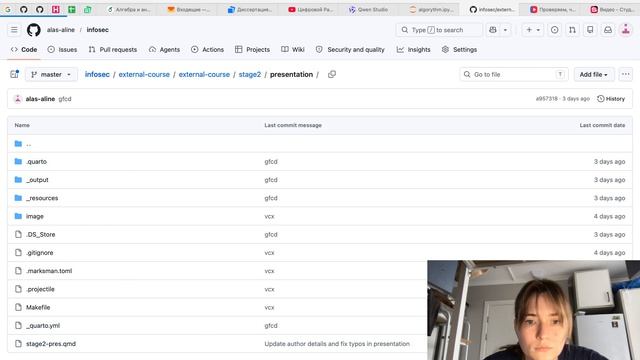Open the stage2-pres.qmd file
The height and width of the screenshot is (360, 640).
click(51, 344)
